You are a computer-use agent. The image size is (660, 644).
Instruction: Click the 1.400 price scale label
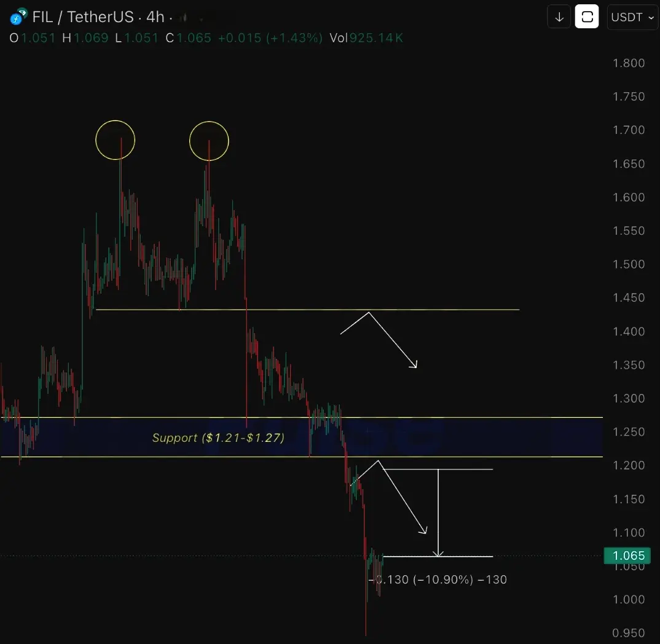pyautogui.click(x=629, y=331)
